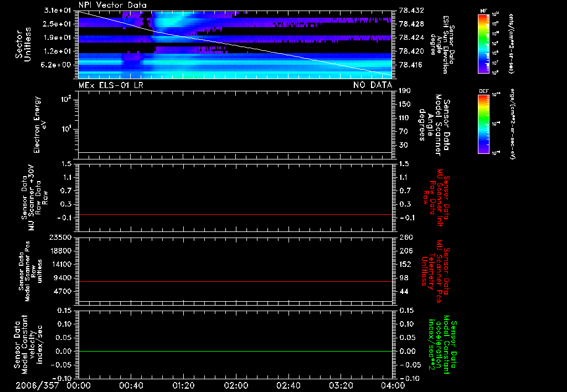Click the red Scanner Pos trace line
Screen dimensions: 567x392
point(235,281)
